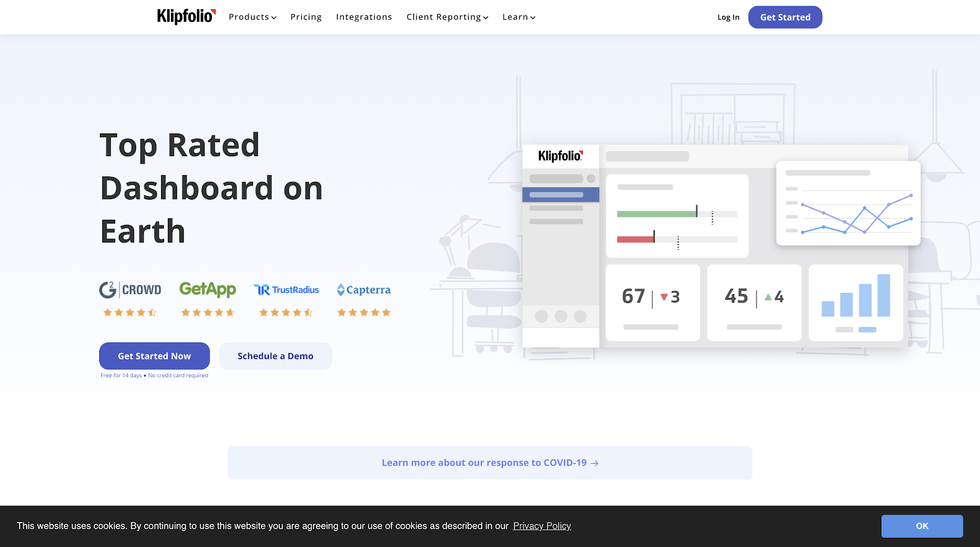
Task: Click the Klipfolio logo in the header
Action: 186,17
